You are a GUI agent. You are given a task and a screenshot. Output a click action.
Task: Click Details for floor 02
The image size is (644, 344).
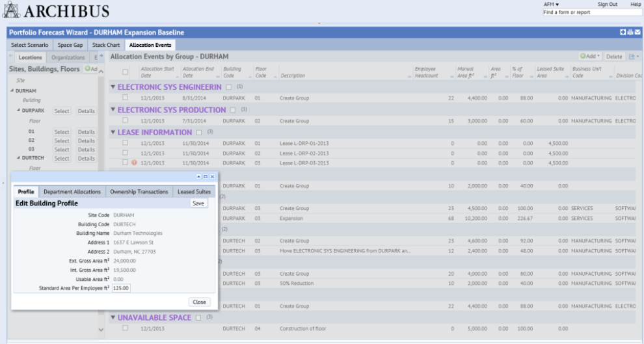[x=87, y=141]
